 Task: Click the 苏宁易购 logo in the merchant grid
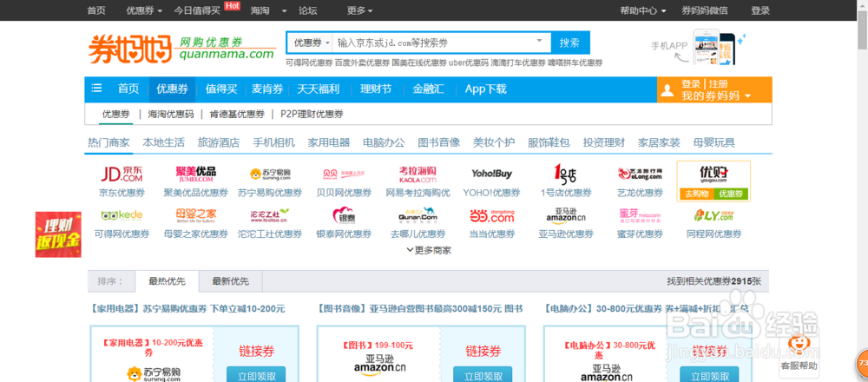click(x=270, y=174)
